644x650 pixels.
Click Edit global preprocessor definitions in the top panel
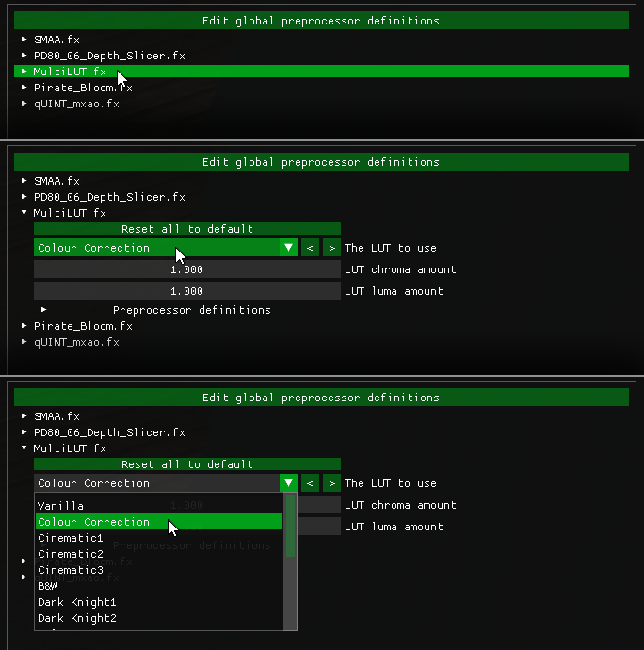tap(320, 21)
